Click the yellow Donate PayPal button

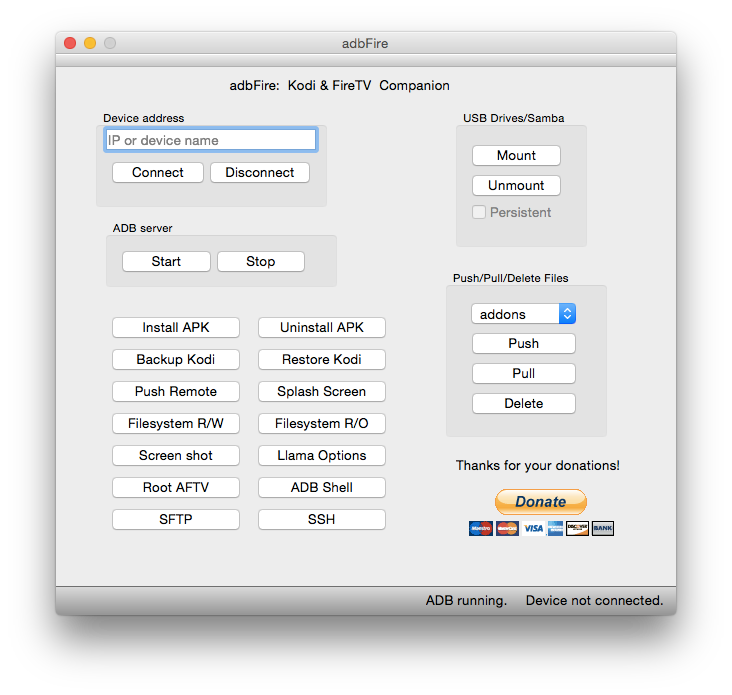(540, 502)
